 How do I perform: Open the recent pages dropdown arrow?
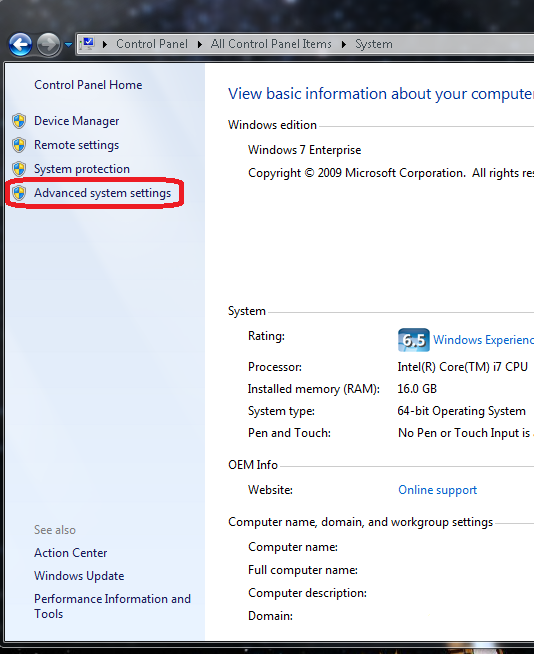tap(68, 44)
